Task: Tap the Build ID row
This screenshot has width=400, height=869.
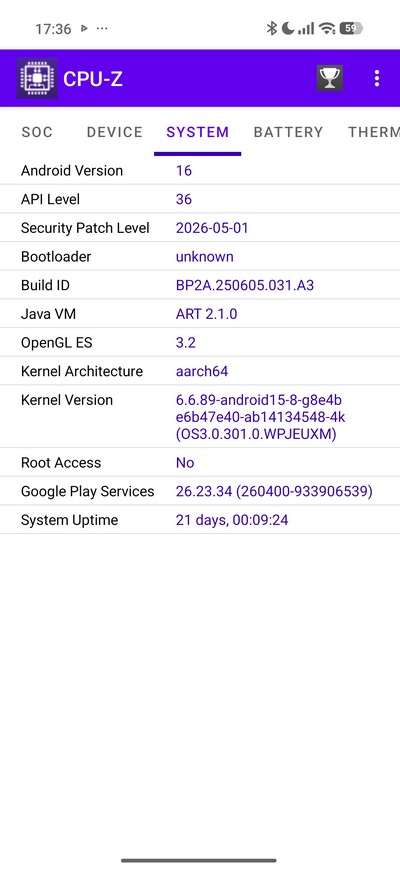Action: [x=200, y=285]
